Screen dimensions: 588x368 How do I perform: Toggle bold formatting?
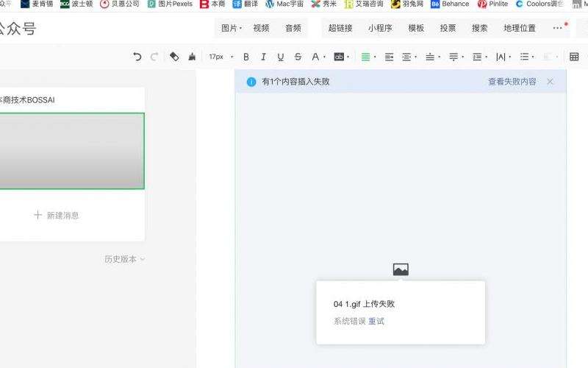246,57
